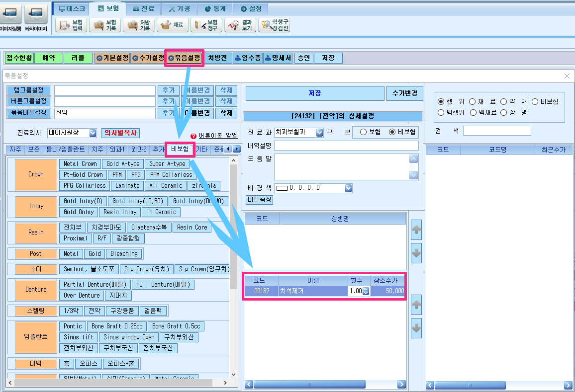Click the 수가변경 button
575x392 pixels.
(405, 93)
